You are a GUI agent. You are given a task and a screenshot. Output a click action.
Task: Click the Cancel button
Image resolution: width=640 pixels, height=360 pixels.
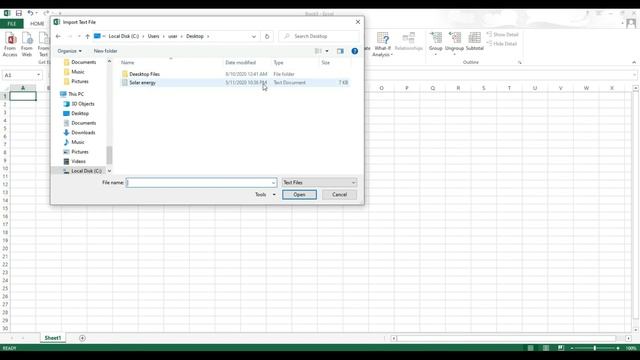[x=339, y=195]
